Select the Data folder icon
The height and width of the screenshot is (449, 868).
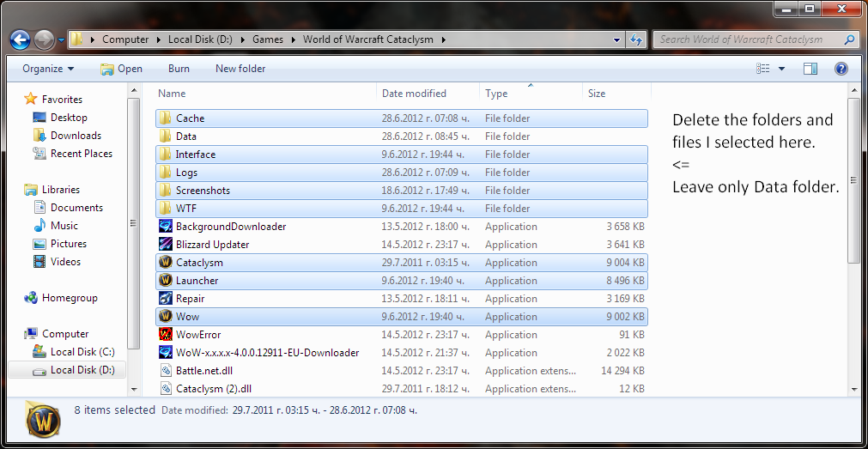(x=165, y=137)
